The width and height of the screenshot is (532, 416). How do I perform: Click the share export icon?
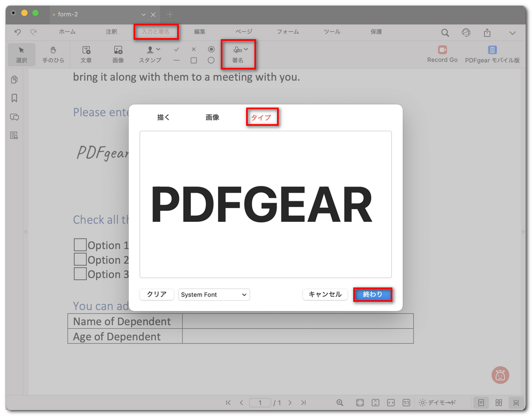pos(487,33)
